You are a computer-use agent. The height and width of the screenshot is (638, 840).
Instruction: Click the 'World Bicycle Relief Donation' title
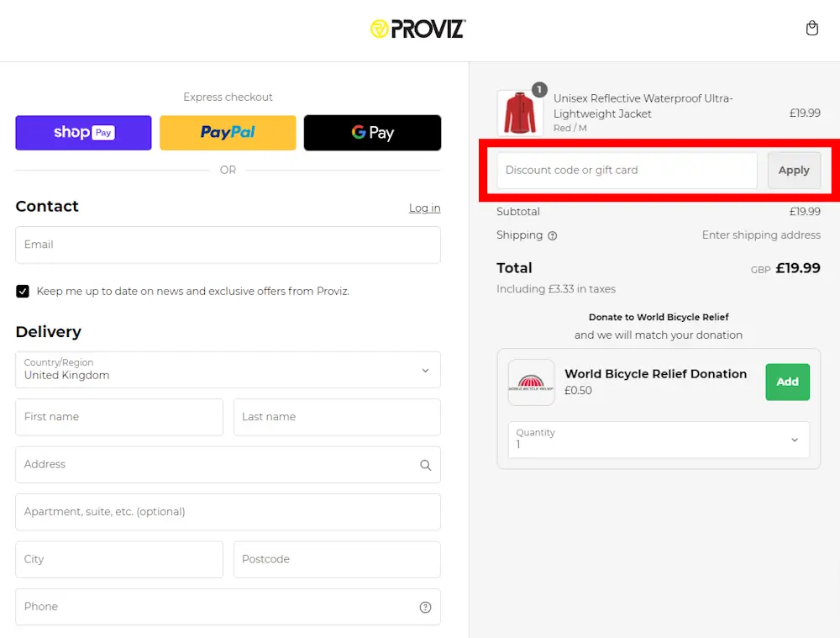[x=656, y=374]
